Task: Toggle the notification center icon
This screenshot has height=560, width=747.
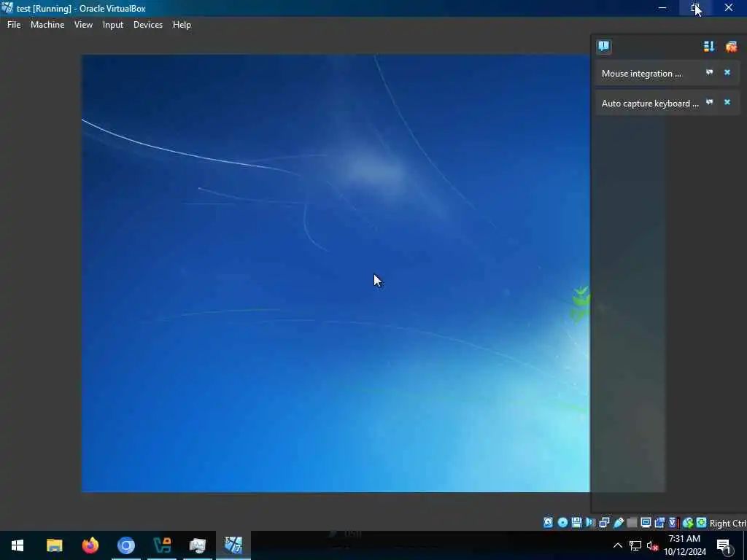Action: [603, 46]
